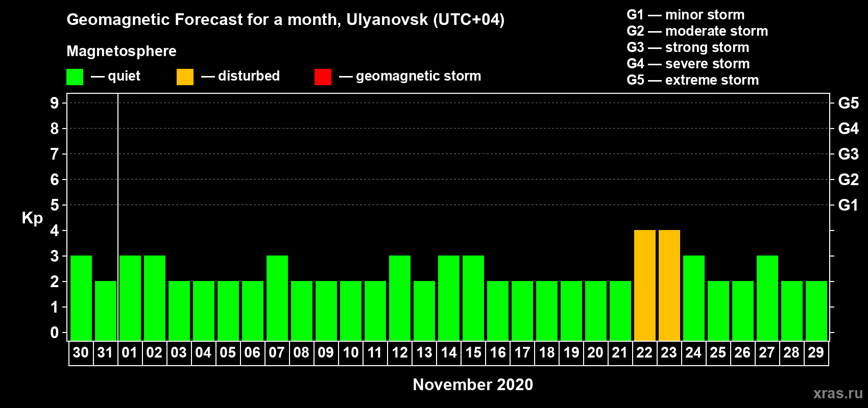Click the '— disturbed' legend text
Image resolution: width=868 pixels, height=408 pixels.
(x=240, y=76)
